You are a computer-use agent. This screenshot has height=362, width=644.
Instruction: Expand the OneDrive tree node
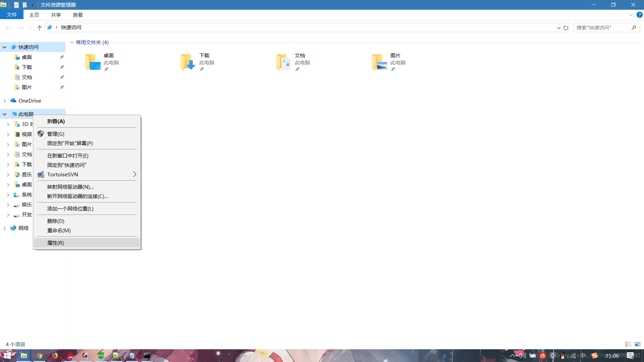(x=5, y=101)
